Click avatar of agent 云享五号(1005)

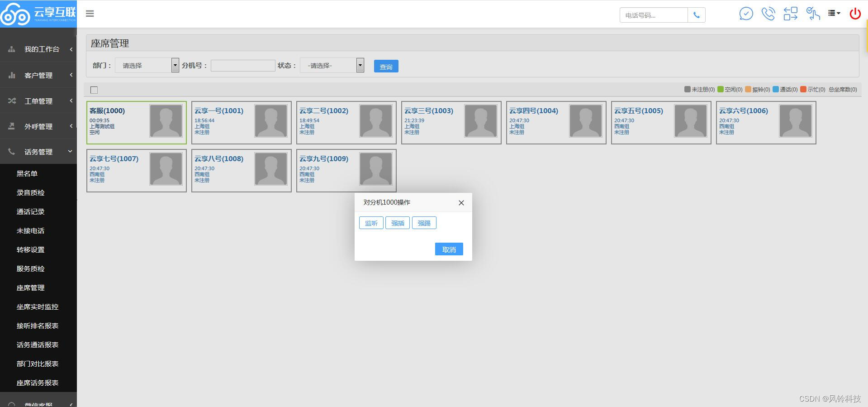pos(691,121)
